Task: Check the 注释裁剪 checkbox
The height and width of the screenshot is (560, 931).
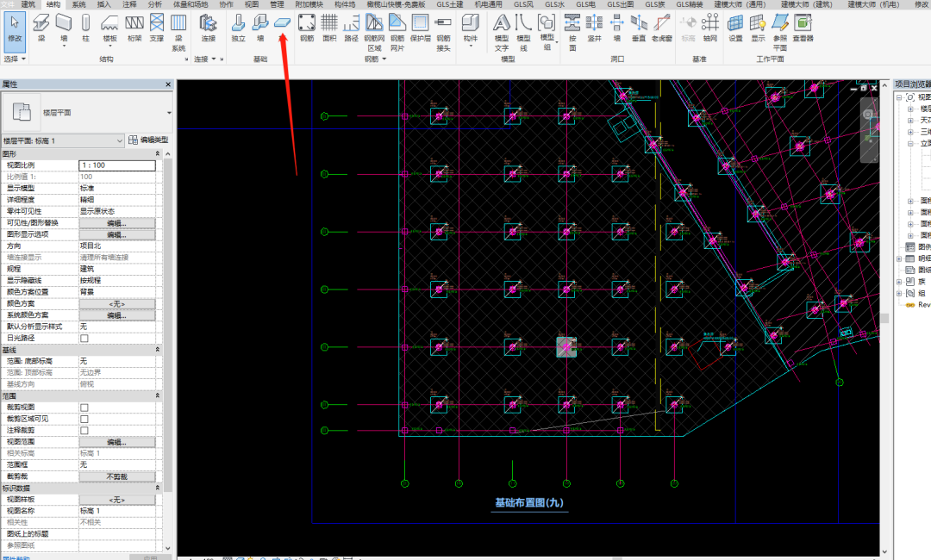Action: pos(84,431)
